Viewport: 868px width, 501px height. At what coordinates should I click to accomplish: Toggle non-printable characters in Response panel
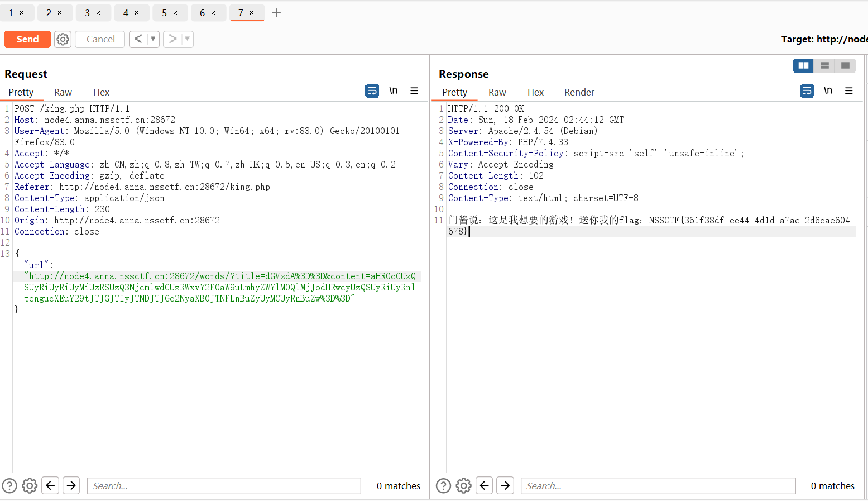tap(828, 90)
